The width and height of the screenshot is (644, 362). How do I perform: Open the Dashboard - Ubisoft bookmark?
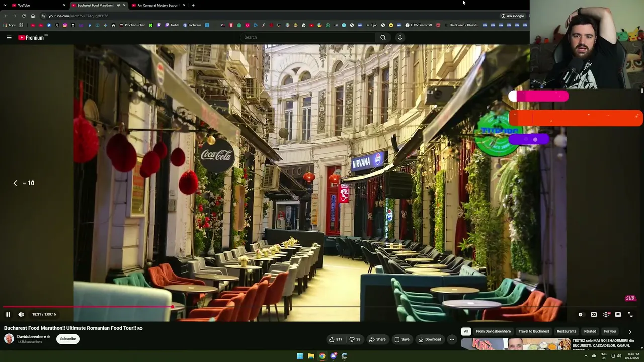461,25
